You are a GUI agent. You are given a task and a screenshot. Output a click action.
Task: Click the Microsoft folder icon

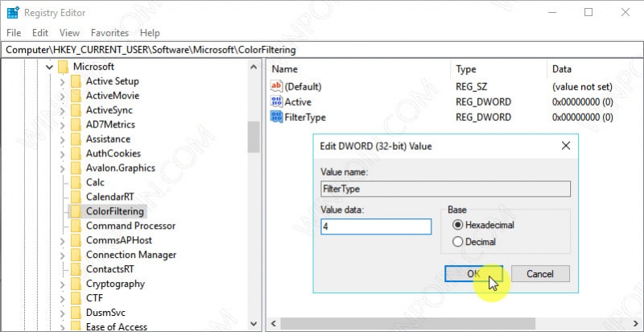tap(63, 67)
